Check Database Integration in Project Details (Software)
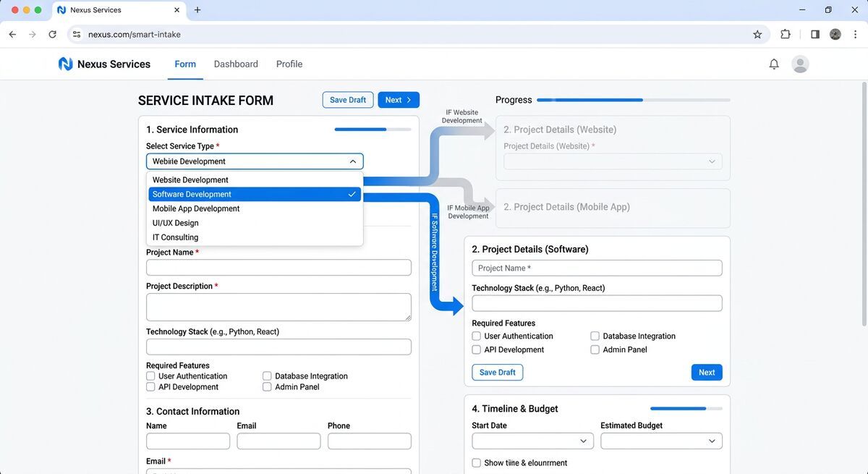The height and width of the screenshot is (474, 868). [595, 336]
